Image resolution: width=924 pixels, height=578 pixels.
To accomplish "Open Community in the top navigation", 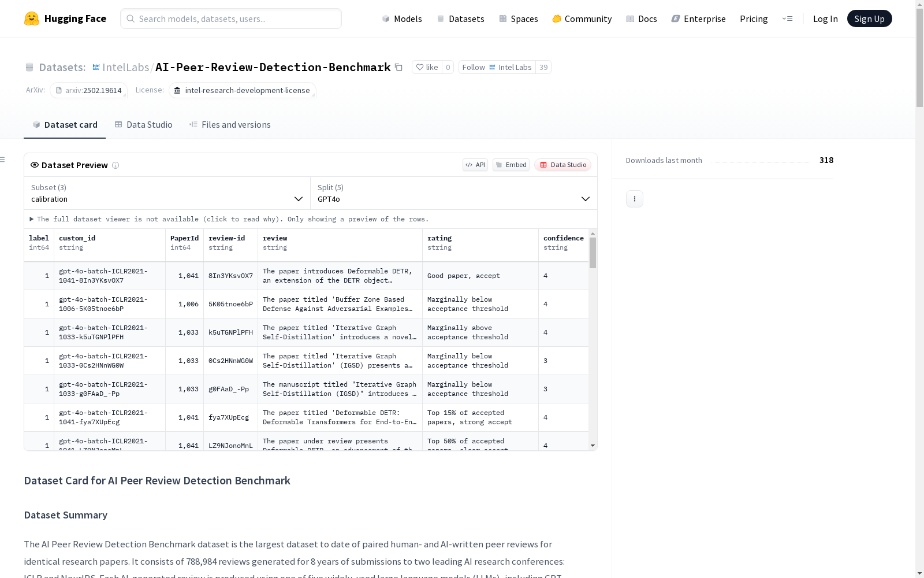I will tap(582, 18).
